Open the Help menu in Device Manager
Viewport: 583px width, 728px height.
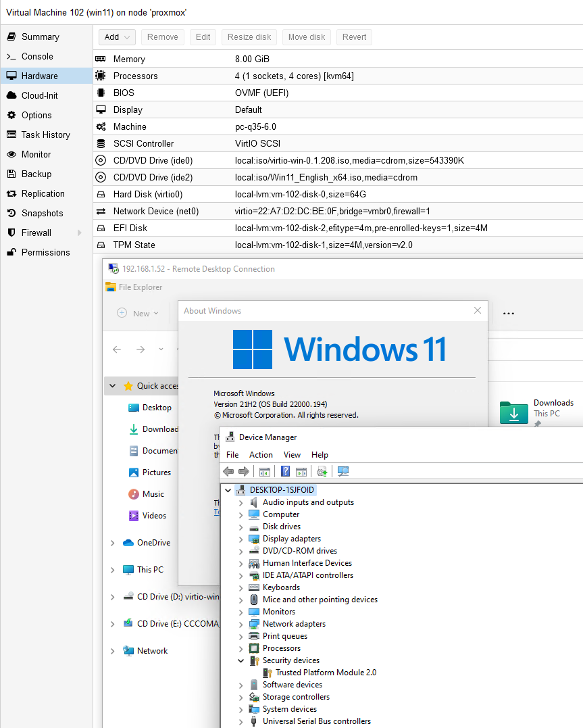coord(320,455)
